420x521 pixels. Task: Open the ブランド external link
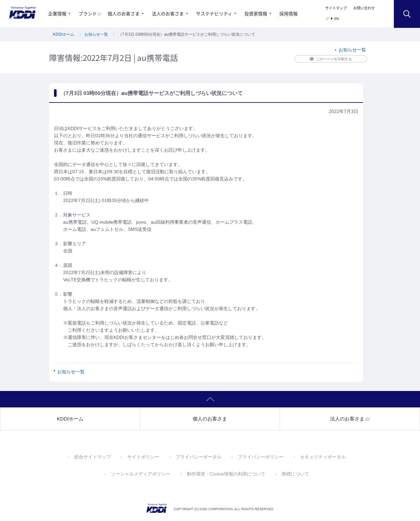coord(90,14)
